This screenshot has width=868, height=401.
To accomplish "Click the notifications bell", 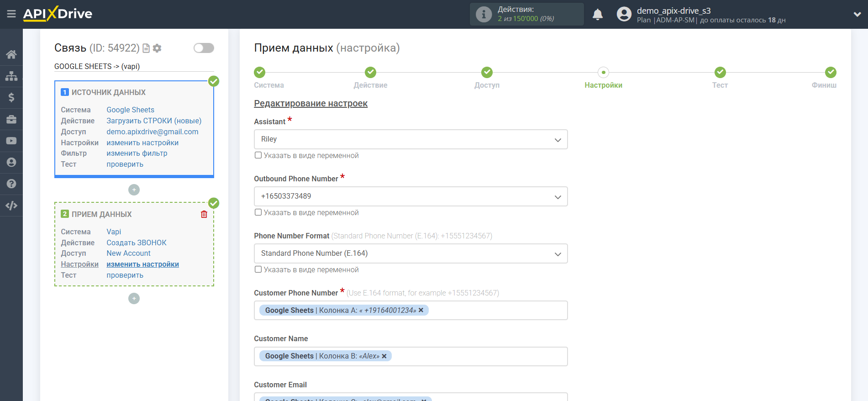I will (x=598, y=15).
